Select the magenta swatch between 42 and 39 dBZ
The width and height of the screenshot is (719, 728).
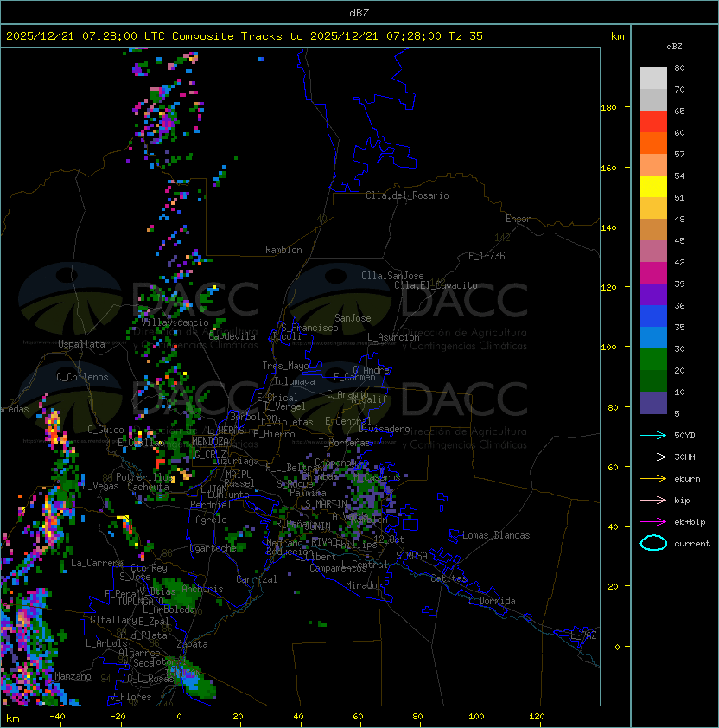[653, 273]
